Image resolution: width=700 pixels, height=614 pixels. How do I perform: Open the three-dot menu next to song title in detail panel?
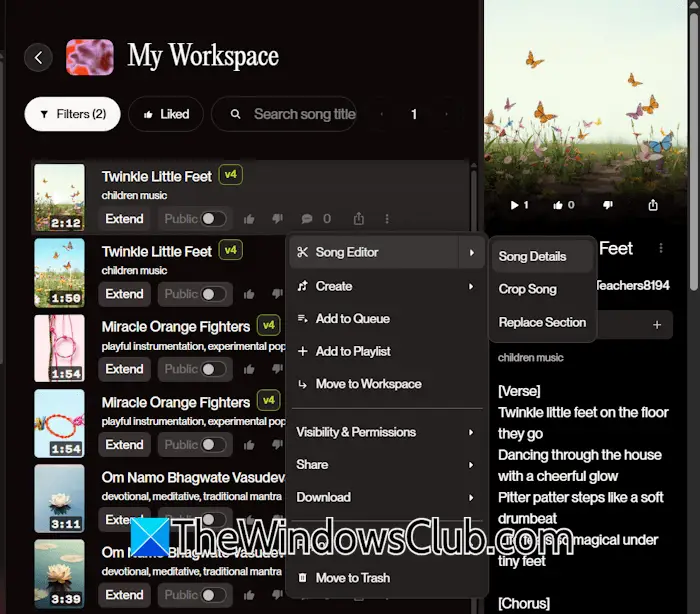(x=660, y=248)
